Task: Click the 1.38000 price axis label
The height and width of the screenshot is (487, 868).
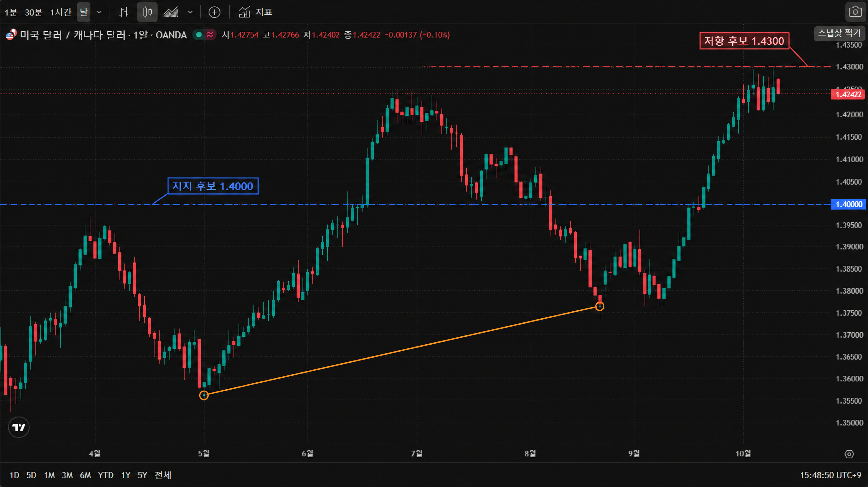Action: tap(849, 291)
